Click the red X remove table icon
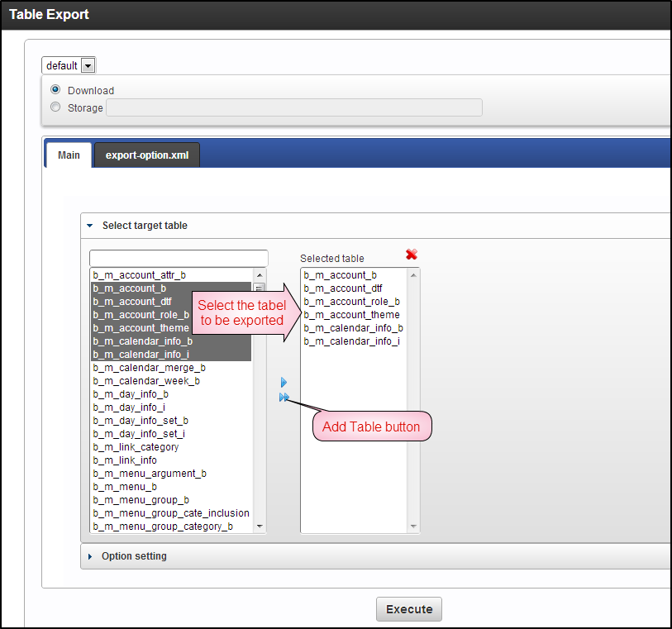The height and width of the screenshot is (629, 672). [412, 255]
